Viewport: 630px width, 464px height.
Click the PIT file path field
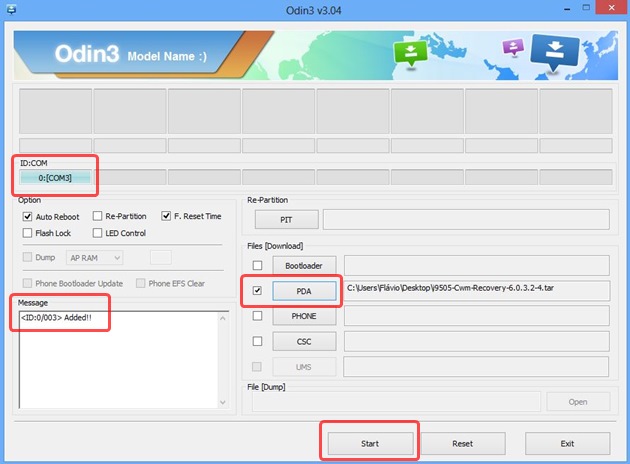pos(466,219)
